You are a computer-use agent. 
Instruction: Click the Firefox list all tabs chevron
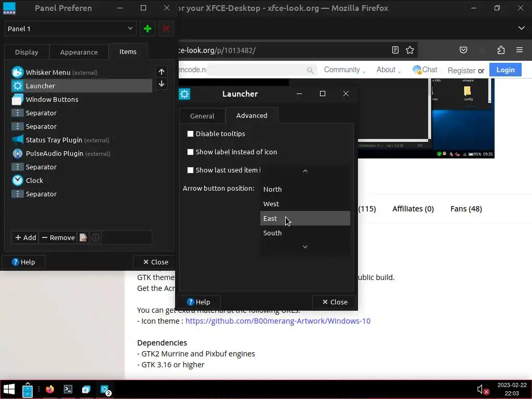[x=522, y=28]
